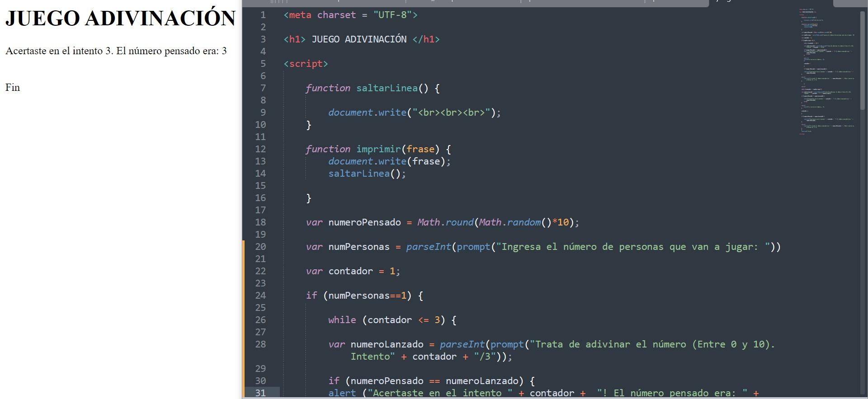Click the number 10 multiplier on line 18

coord(563,222)
